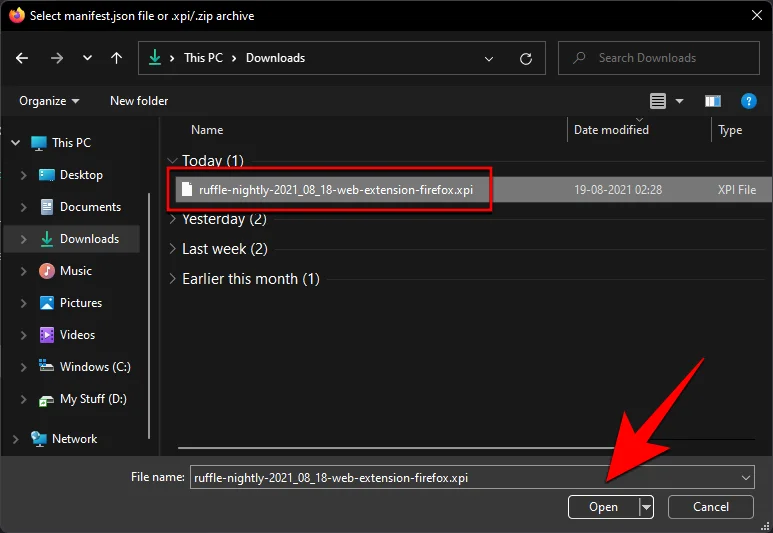
Task: Go up one folder level
Action: (x=116, y=58)
